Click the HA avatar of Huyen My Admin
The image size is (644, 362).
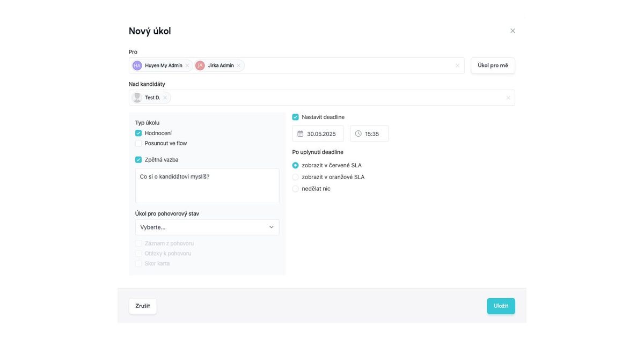(137, 65)
